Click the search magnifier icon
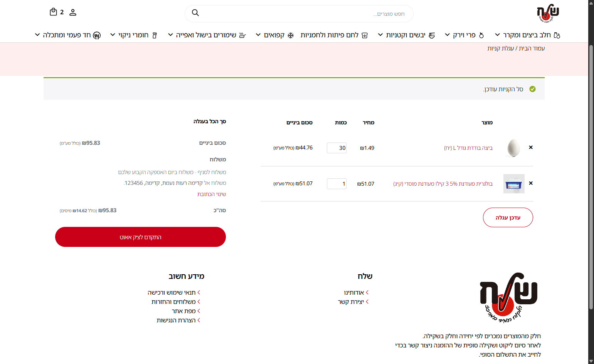 point(195,13)
